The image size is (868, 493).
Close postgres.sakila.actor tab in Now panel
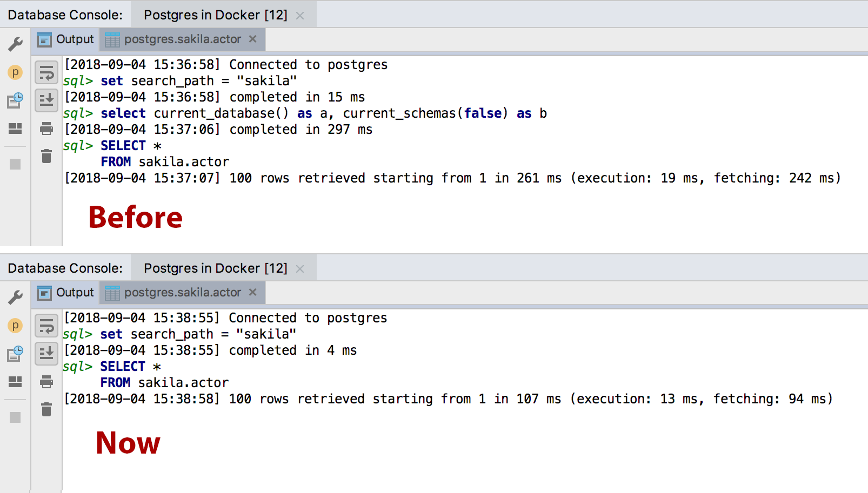click(252, 292)
